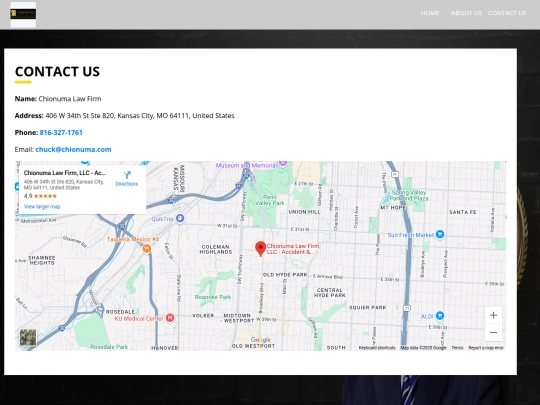540x405 pixels.
Task: Open the View larger map link
Action: [42, 207]
